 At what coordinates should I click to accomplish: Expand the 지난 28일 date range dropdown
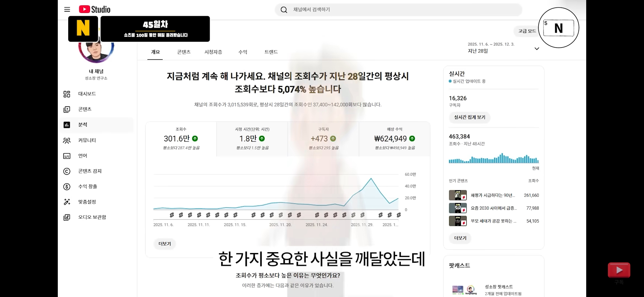(x=536, y=49)
